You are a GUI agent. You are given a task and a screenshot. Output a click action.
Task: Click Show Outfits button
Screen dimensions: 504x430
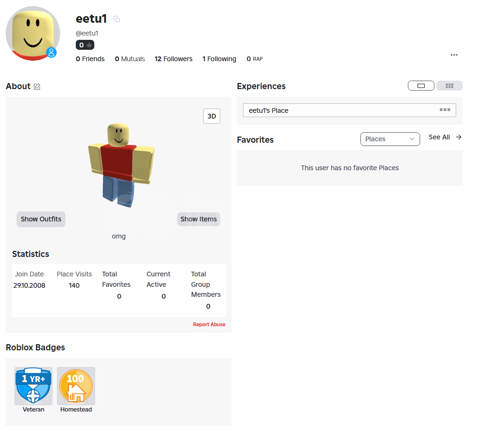(x=41, y=220)
